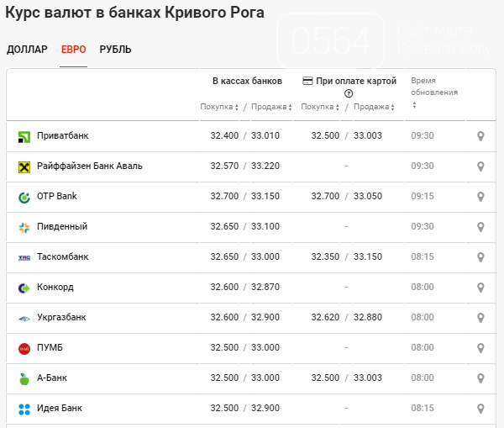Open map location for ПУМБ
504x428 pixels.
(x=480, y=348)
